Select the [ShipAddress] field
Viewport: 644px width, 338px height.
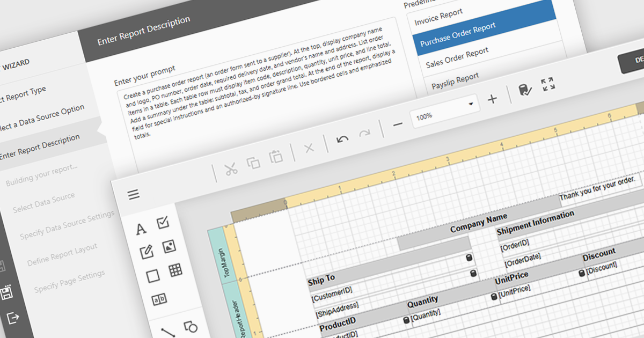337,310
